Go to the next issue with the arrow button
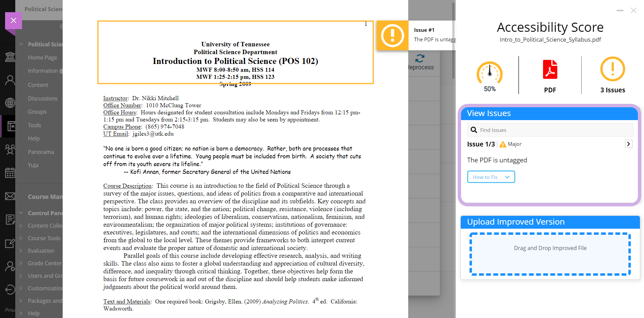The image size is (644, 318). point(629,144)
